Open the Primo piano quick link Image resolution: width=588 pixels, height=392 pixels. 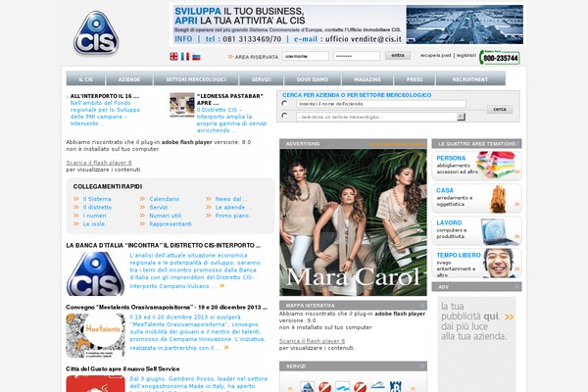point(231,216)
